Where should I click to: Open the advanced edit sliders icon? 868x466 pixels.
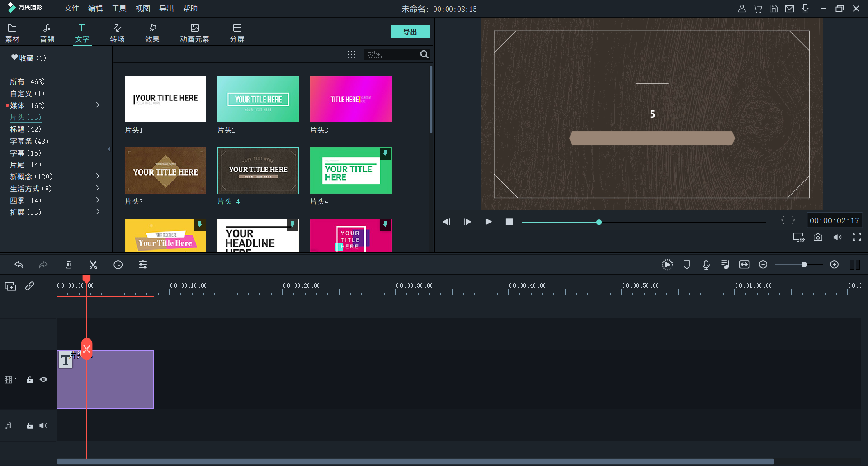(143, 265)
